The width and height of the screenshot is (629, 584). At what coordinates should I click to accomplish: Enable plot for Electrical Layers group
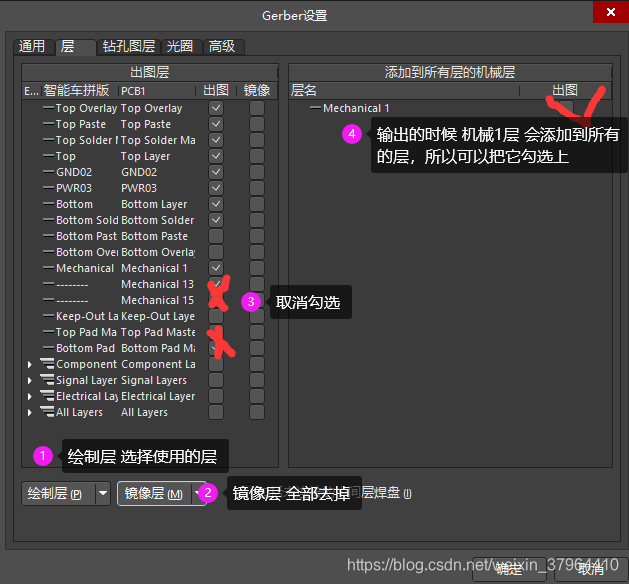216,396
